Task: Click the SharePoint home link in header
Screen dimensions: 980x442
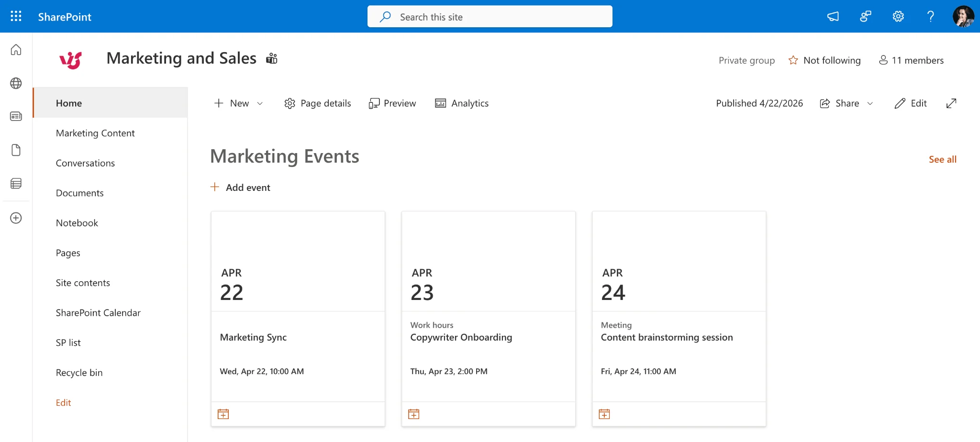Action: tap(65, 17)
